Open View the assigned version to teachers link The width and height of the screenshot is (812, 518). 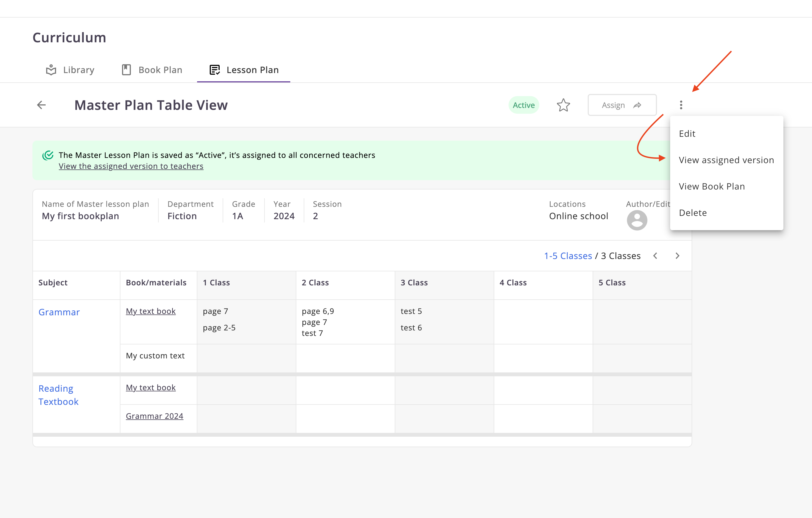(x=131, y=166)
